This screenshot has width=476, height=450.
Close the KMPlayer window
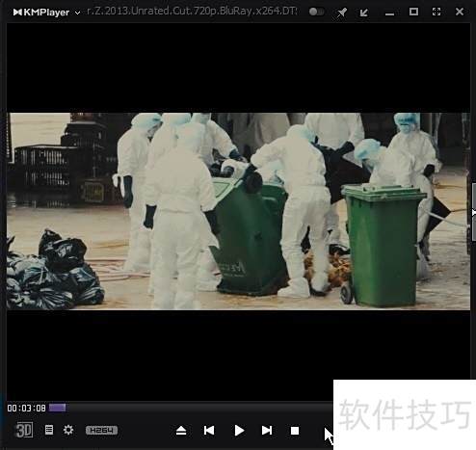click(x=460, y=12)
